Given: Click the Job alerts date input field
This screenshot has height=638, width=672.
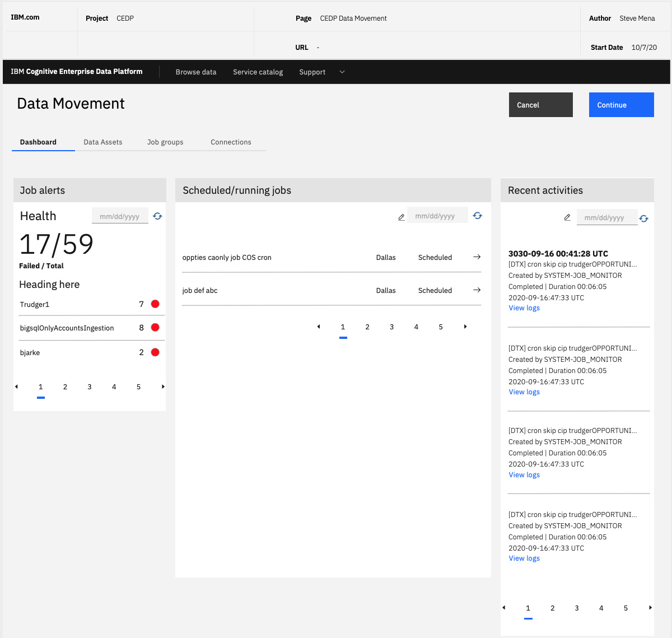Looking at the screenshot, I should [120, 216].
